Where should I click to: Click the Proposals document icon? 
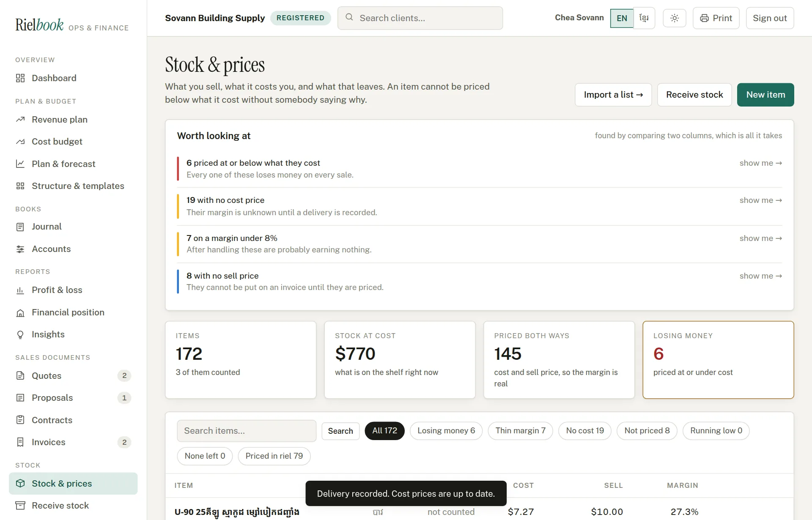pos(20,398)
